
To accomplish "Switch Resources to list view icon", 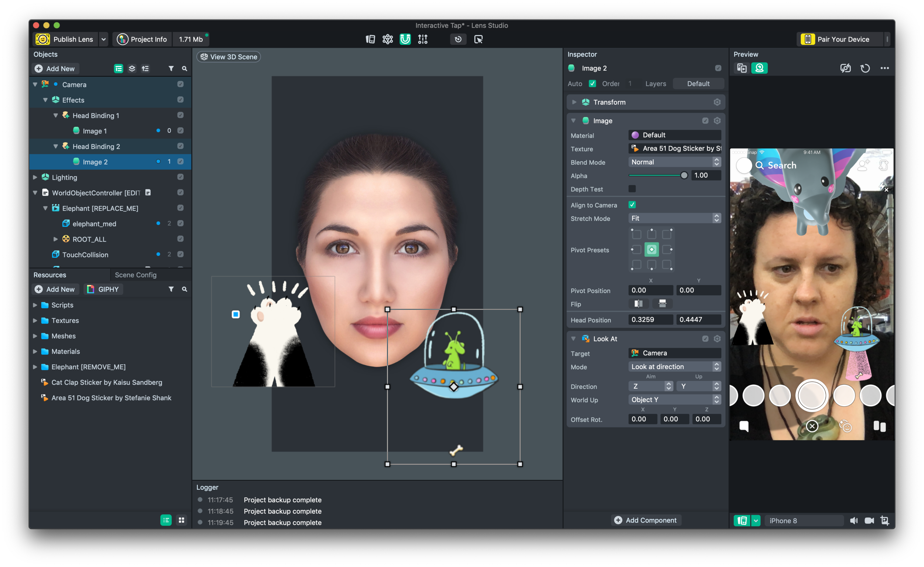I will tap(166, 520).
